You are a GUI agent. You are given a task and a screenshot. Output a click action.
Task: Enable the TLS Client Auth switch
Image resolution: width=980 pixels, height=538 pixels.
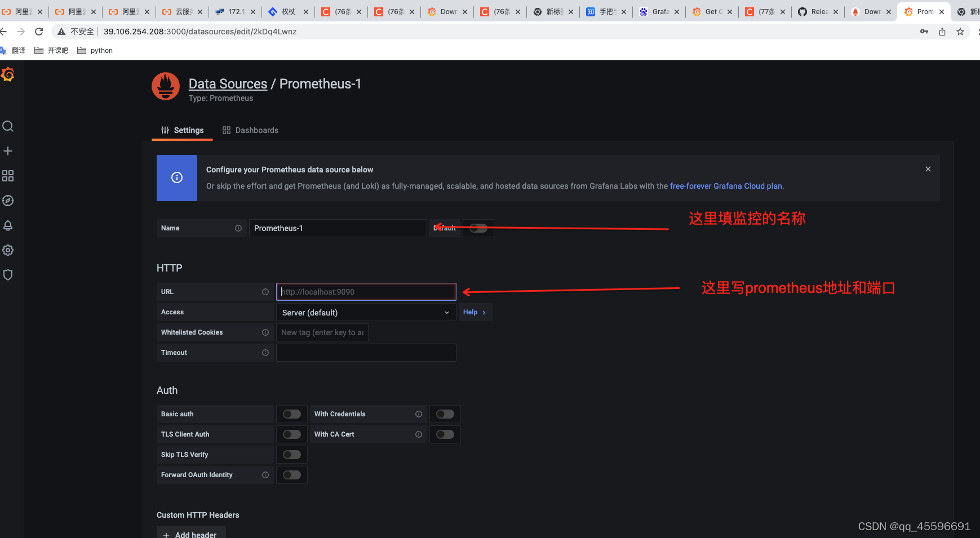292,434
